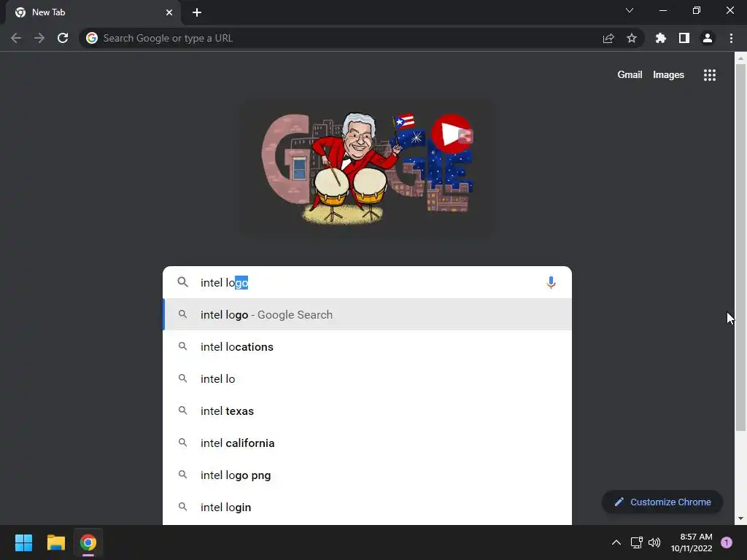Click the Share this page icon
This screenshot has height=560, width=747.
pos(608,38)
